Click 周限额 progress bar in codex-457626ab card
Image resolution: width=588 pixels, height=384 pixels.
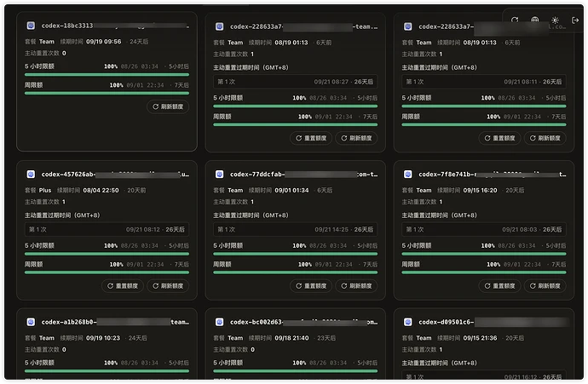pos(107,272)
